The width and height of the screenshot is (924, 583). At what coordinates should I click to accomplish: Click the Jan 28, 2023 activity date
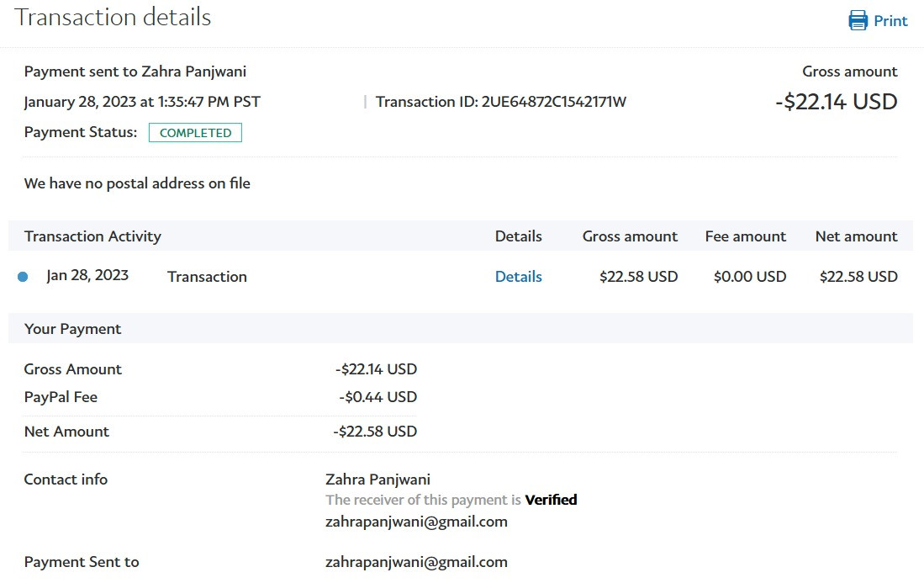point(87,276)
